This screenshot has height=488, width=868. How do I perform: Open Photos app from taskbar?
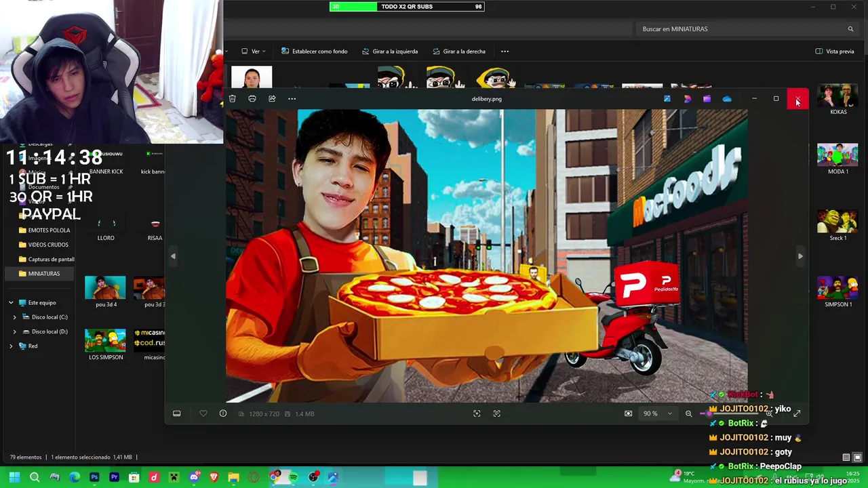click(333, 477)
